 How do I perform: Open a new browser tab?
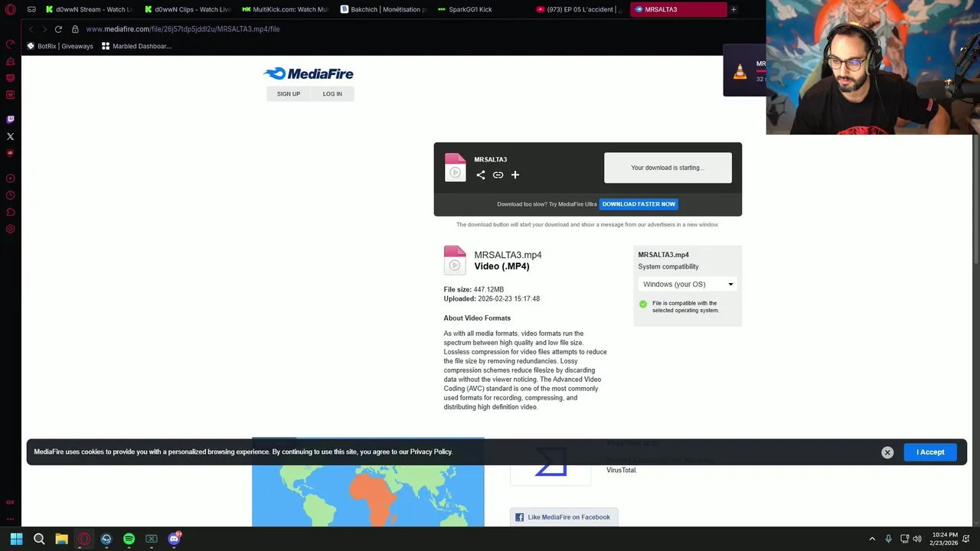(x=733, y=9)
